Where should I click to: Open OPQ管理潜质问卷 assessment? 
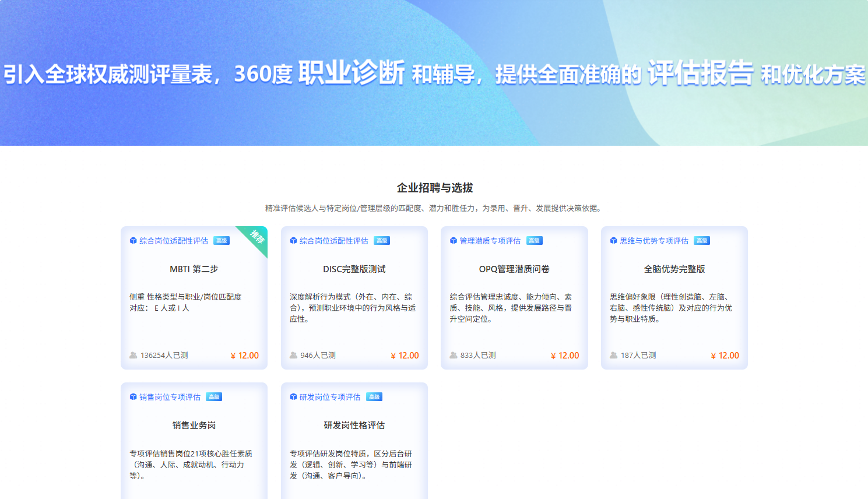coord(514,269)
